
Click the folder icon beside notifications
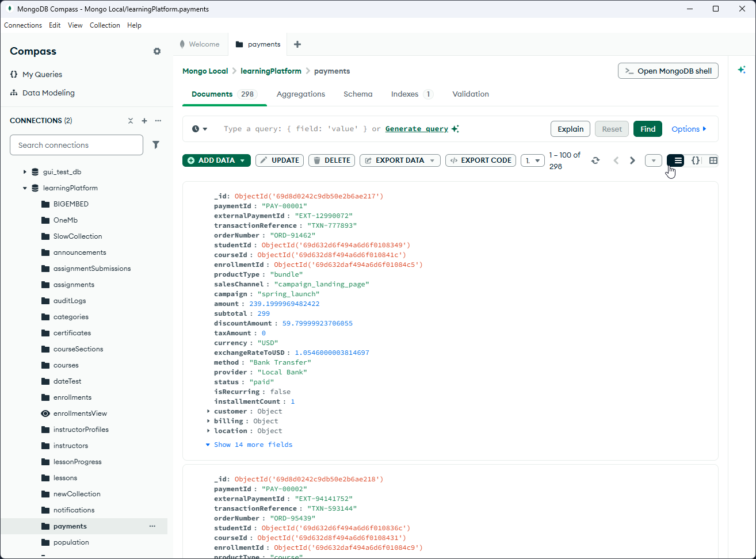tap(45, 510)
